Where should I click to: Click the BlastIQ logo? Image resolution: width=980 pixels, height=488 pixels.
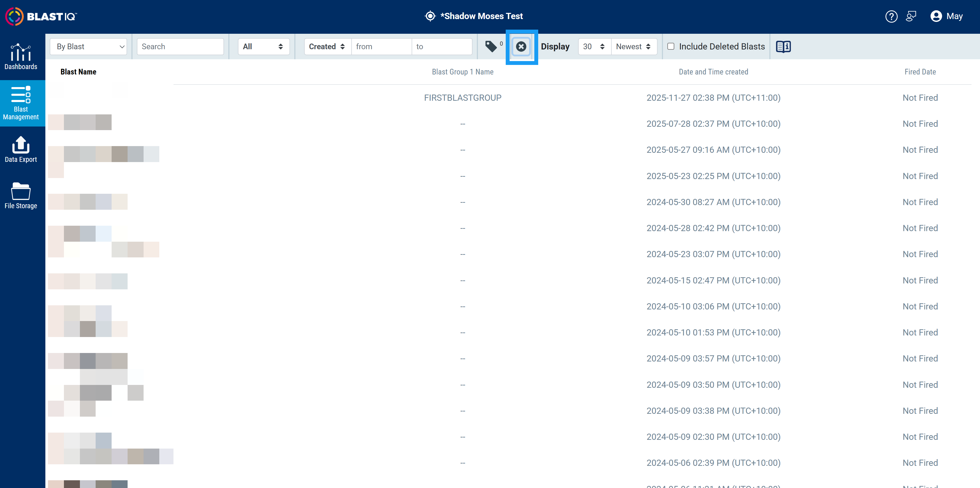point(41,16)
